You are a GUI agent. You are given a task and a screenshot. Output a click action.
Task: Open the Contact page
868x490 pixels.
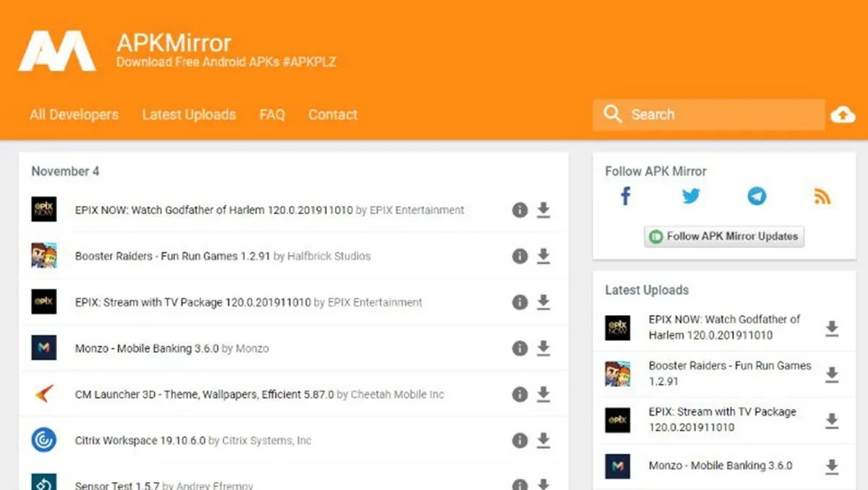(333, 114)
